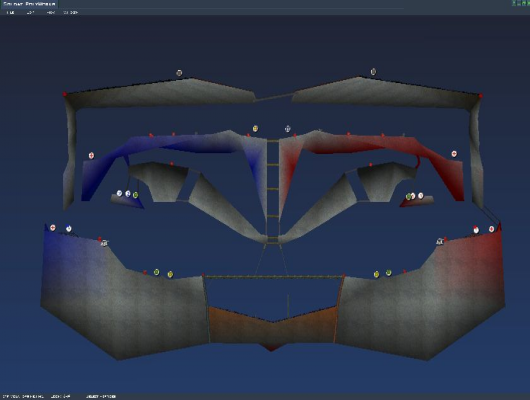The image size is (530, 400).
Task: Select yellow marker on lower-right ground slope
Action: tap(377, 274)
